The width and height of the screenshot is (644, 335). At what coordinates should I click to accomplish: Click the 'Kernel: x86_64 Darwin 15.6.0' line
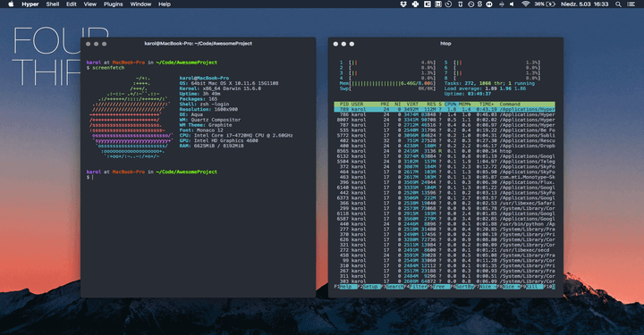click(x=220, y=88)
